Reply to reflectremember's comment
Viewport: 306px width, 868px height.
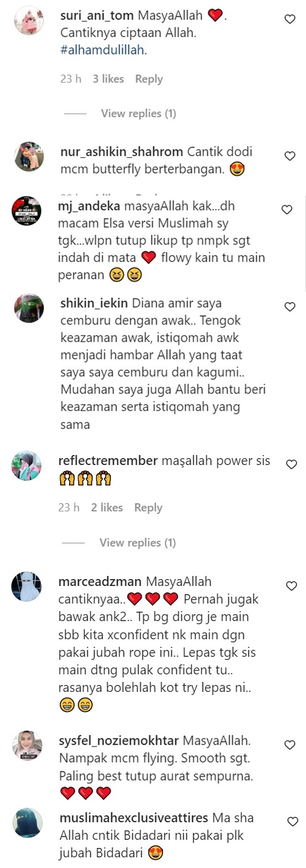[x=149, y=508]
